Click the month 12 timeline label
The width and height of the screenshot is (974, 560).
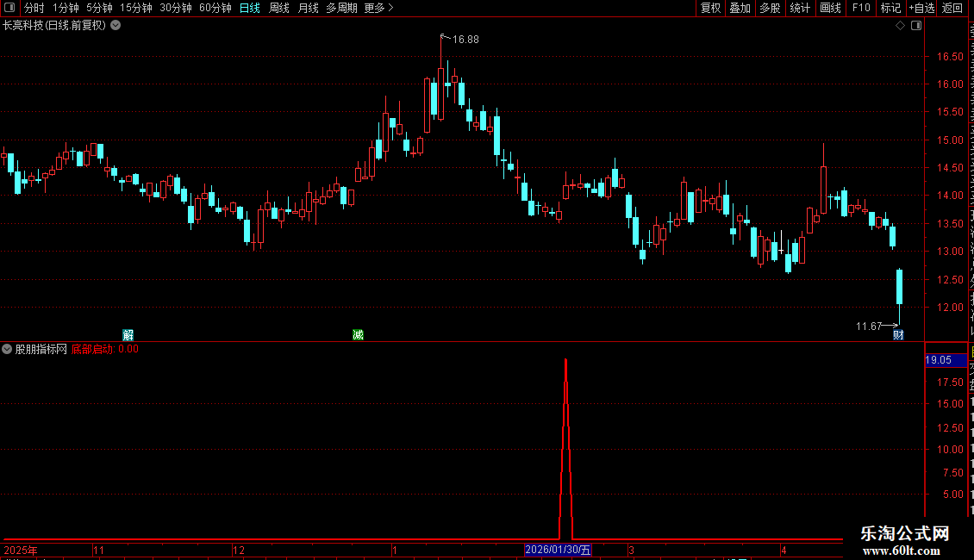(x=239, y=550)
